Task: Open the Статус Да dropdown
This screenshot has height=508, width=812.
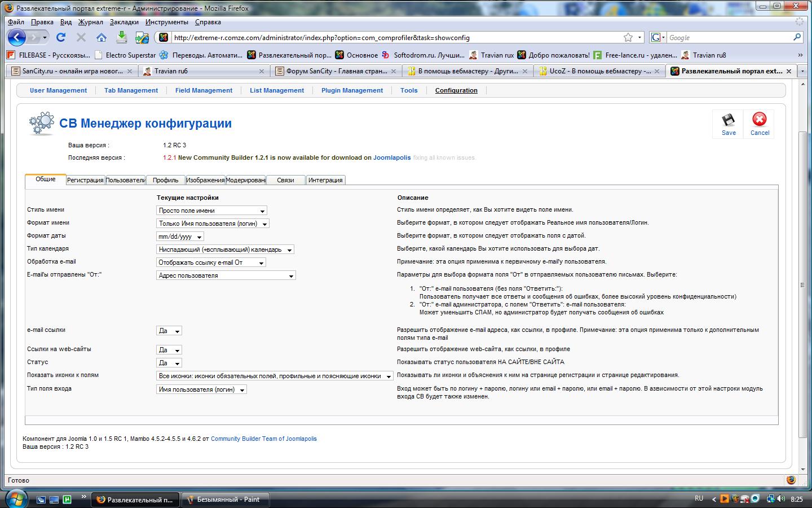Action: pos(169,363)
